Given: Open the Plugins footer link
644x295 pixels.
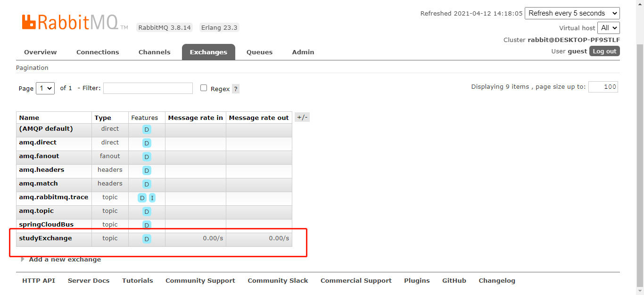Looking at the screenshot, I should (x=417, y=280).
